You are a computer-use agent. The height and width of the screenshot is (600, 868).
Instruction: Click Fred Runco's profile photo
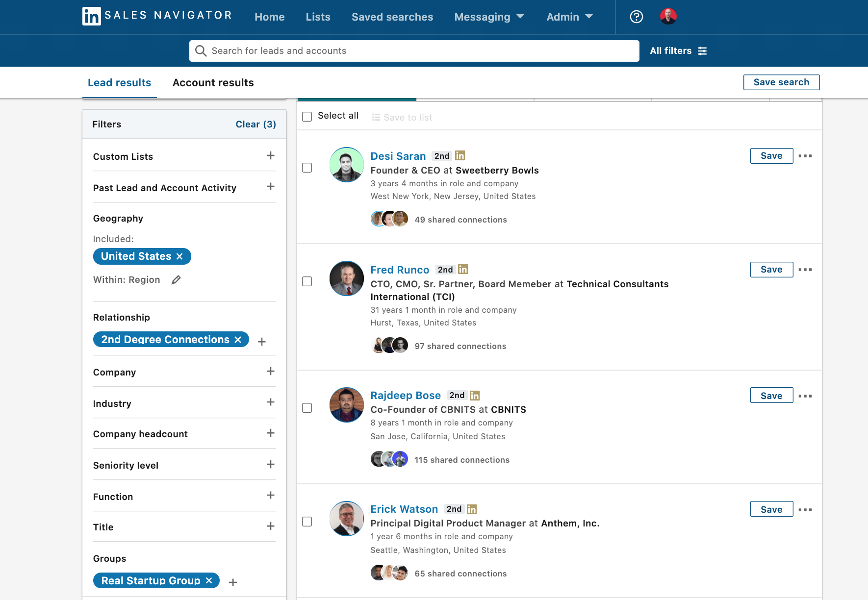click(346, 278)
